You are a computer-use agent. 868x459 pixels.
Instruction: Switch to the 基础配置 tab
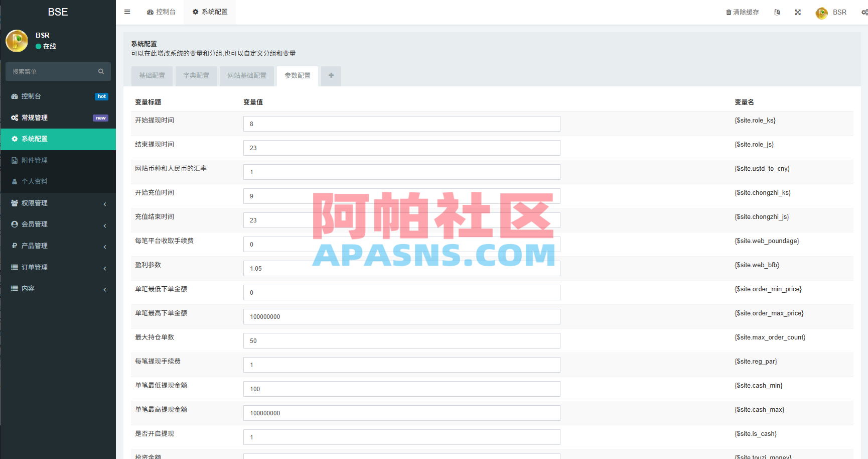click(152, 76)
